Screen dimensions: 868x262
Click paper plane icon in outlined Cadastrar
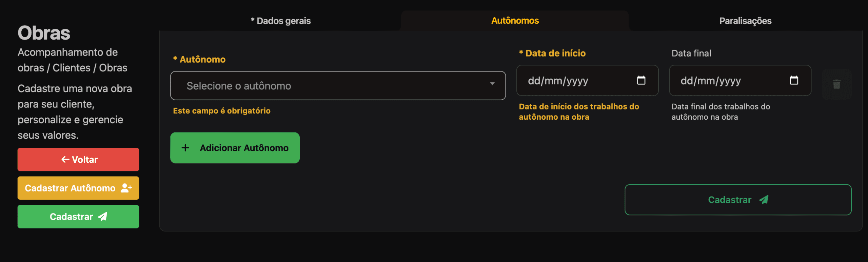764,200
